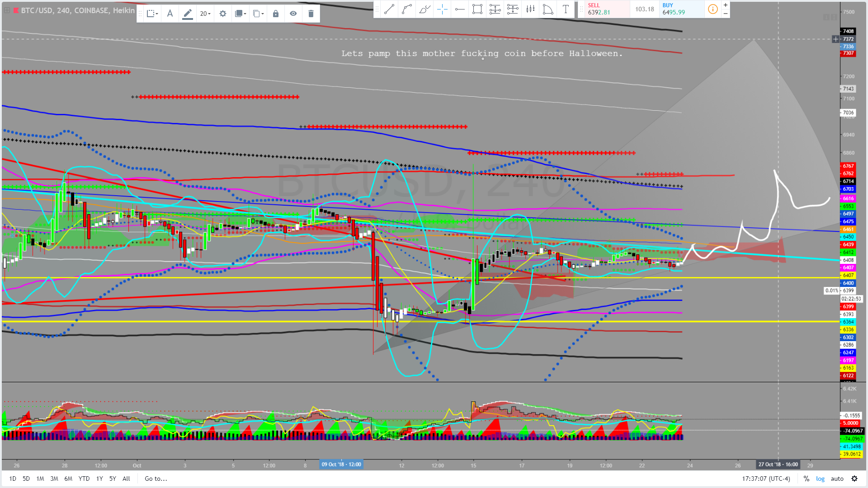This screenshot has height=488, width=868.
Task: Click the text color A swatch
Action: [x=170, y=14]
